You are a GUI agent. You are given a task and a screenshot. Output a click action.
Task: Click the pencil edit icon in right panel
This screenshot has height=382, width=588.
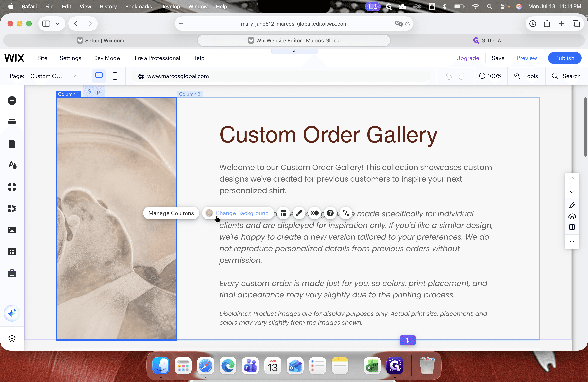[572, 205]
